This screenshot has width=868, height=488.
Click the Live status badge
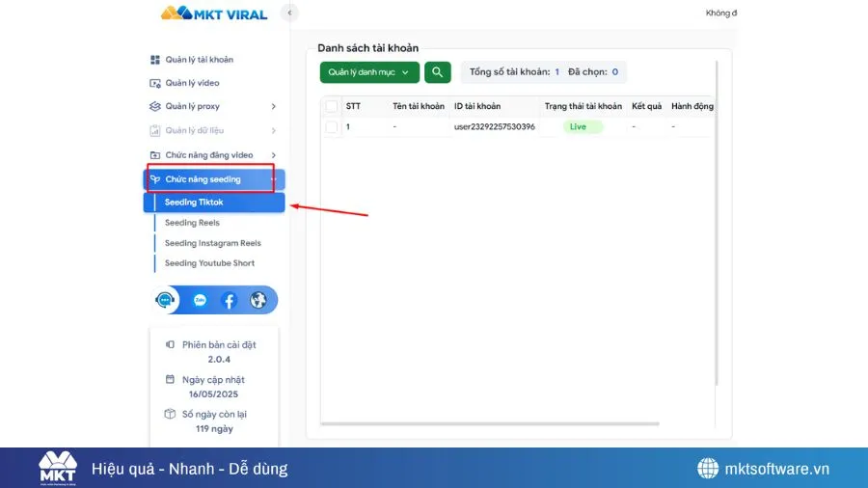click(583, 126)
